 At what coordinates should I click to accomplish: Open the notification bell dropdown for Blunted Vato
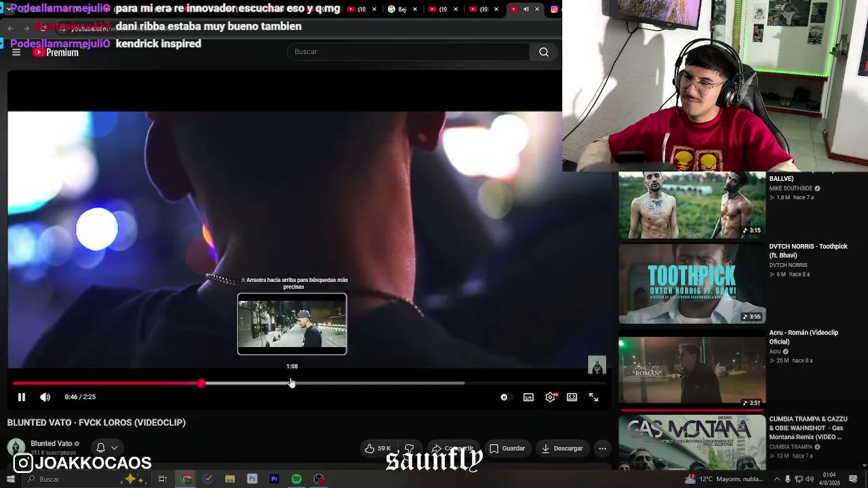[106, 448]
